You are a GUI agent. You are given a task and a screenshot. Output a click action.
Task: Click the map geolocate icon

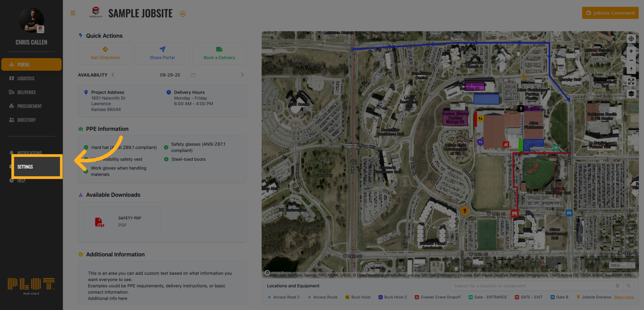coord(631,39)
